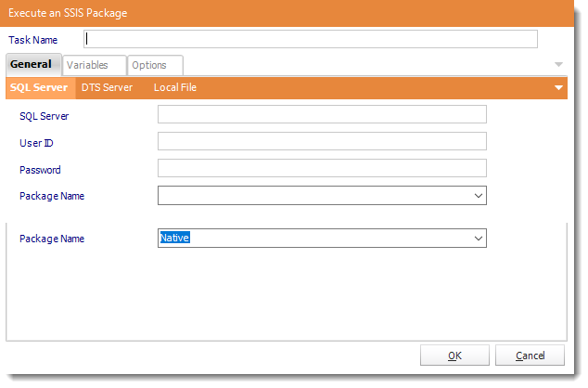Confirm with the OK button
The width and height of the screenshot is (588, 388).
(x=454, y=356)
